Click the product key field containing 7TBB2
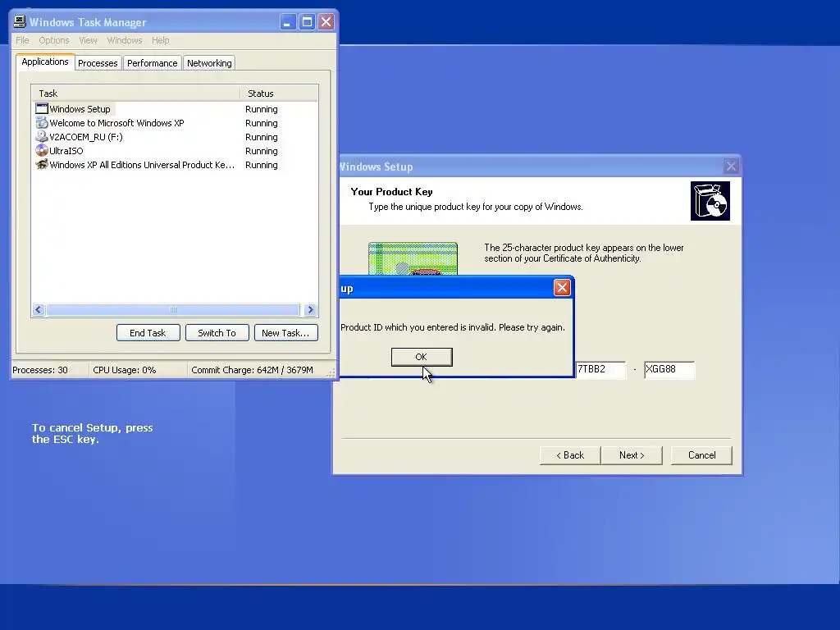The height and width of the screenshot is (630, 840). coord(600,370)
